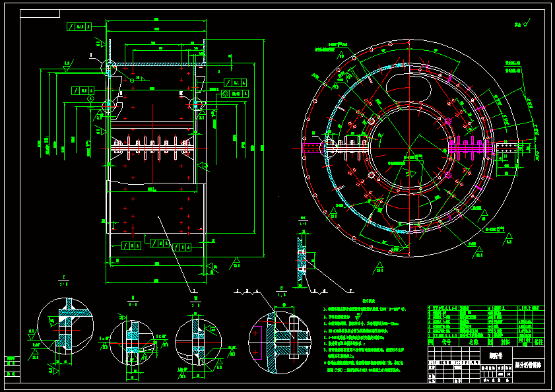Select detail view II circle with red centerline

132,343
